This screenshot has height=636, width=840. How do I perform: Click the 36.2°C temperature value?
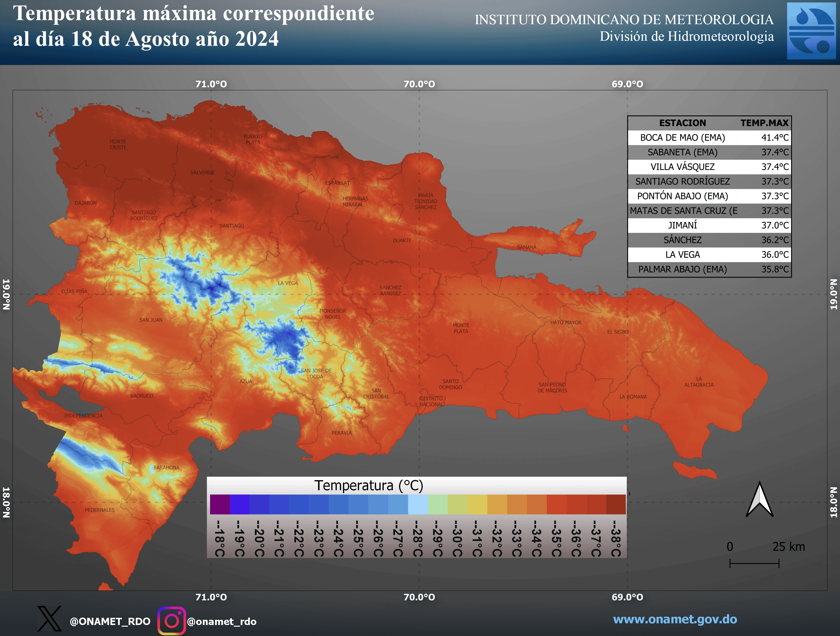coord(775,240)
